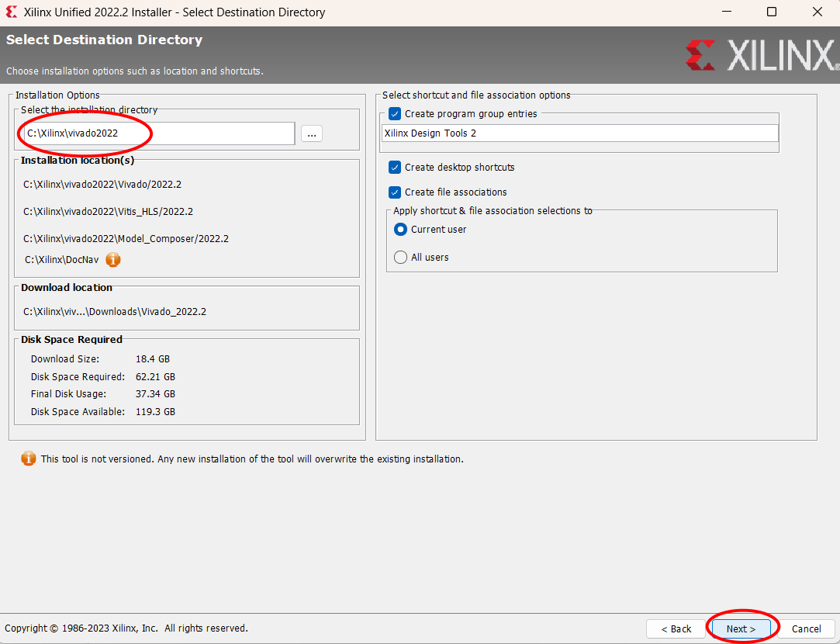Screen dimensions: 840x644
Task: Click the info icon beside C:\Xilinx\DocNav
Action: click(112, 260)
